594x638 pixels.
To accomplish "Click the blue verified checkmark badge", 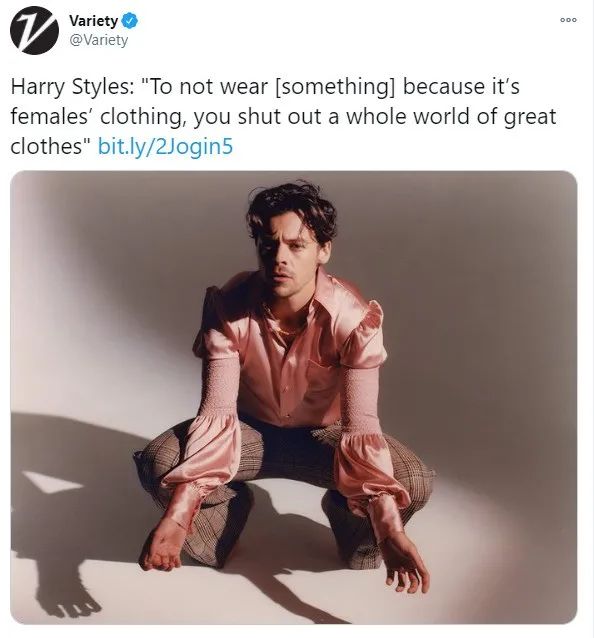I will [130, 21].
